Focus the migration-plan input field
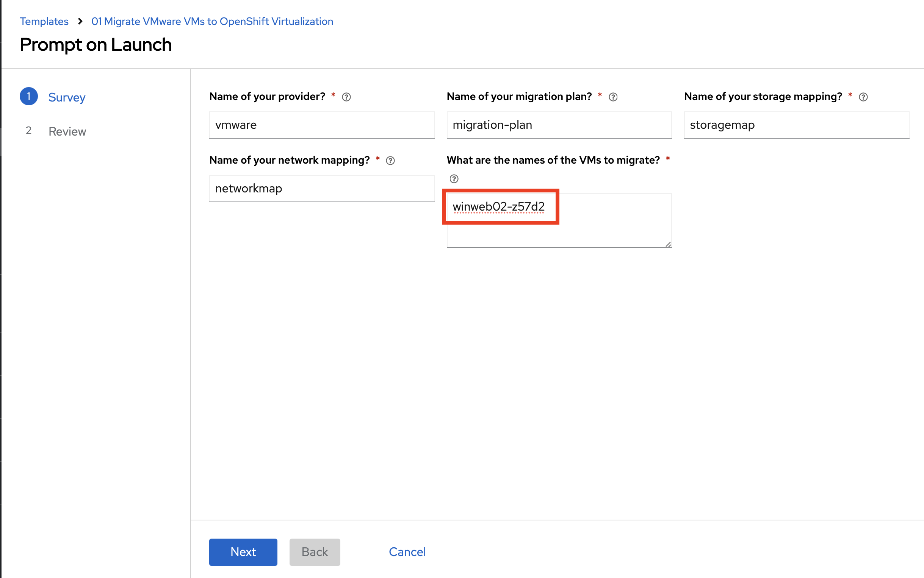Screen dimensions: 924x578 click(559, 125)
